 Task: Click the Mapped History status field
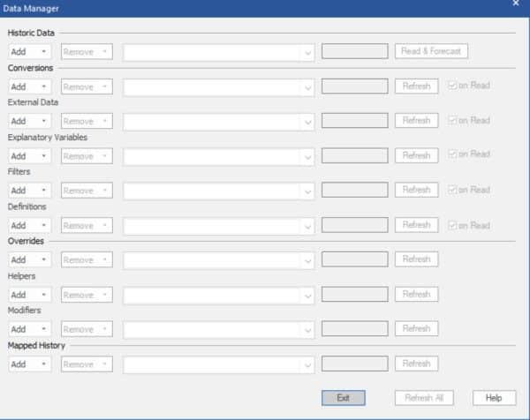pos(355,364)
